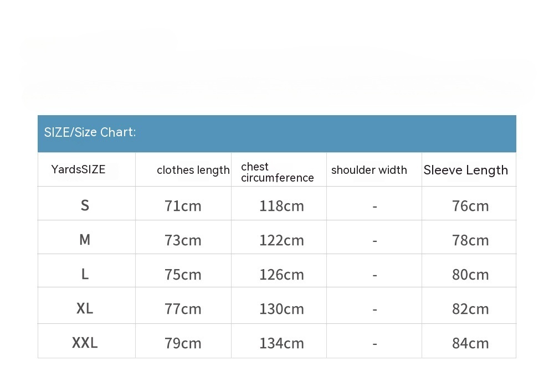Image resolution: width=554 pixels, height=392 pixels.
Task: Click the 'clothes length' column header
Action: pyautogui.click(x=193, y=170)
